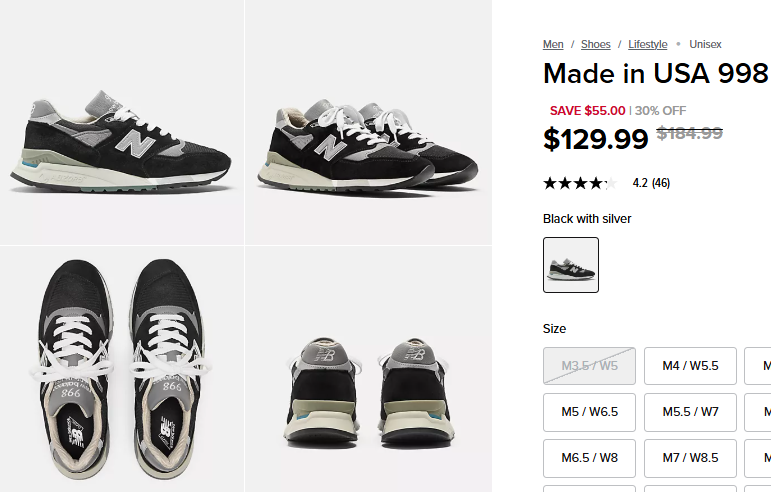This screenshot has width=771, height=492.
Task: Navigate to the Lifestyle breadcrumb category
Action: click(648, 44)
